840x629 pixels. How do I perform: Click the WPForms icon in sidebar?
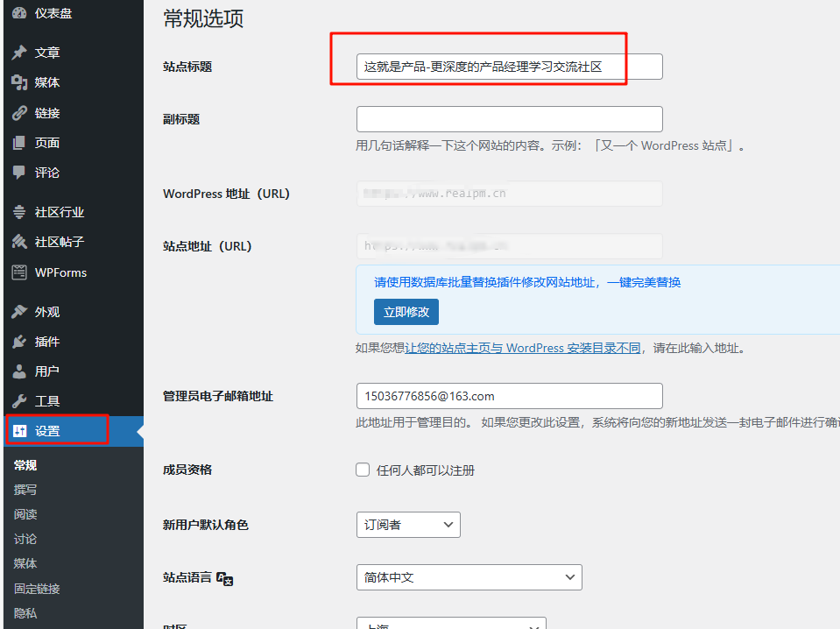[19, 272]
